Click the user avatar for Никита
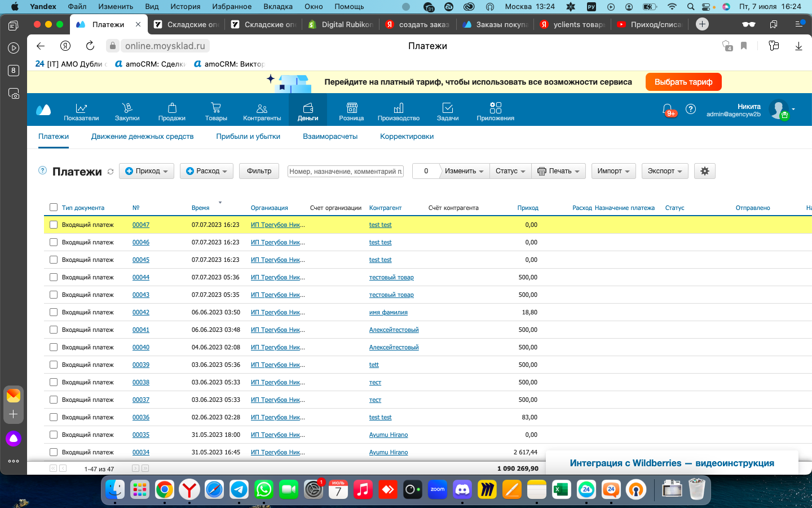The image size is (812, 508). (x=779, y=110)
